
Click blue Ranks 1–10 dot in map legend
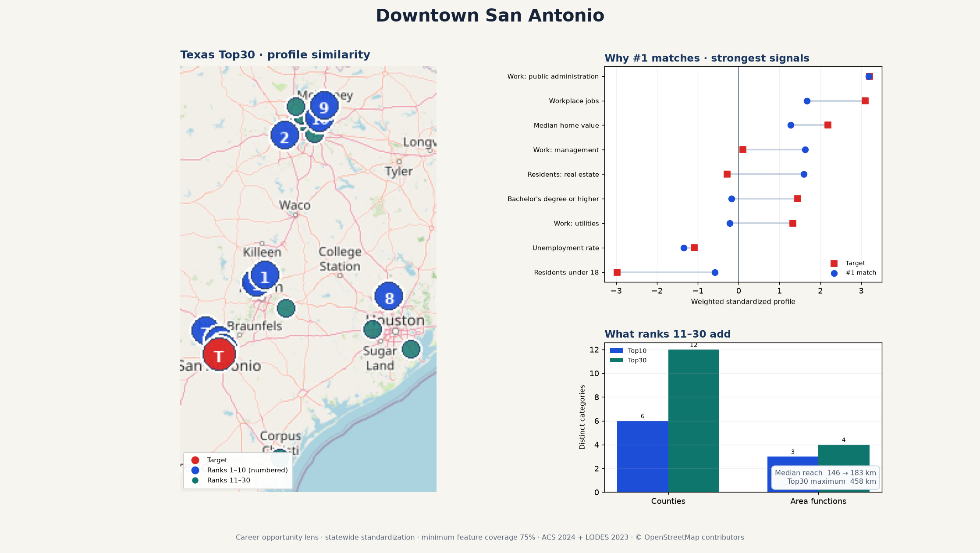click(x=195, y=470)
